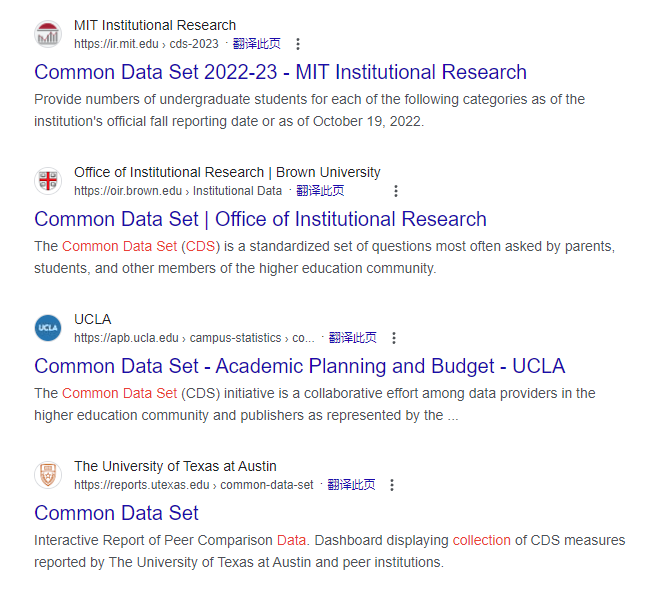662x596 pixels.
Task: Click the ir.mit.edu URL breadcrumb
Action: coord(146,44)
